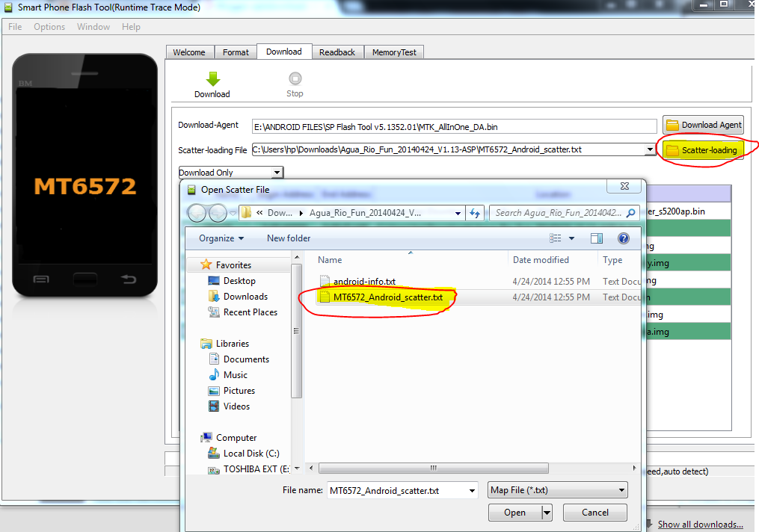Select Videos library
The height and width of the screenshot is (532, 759).
click(236, 406)
